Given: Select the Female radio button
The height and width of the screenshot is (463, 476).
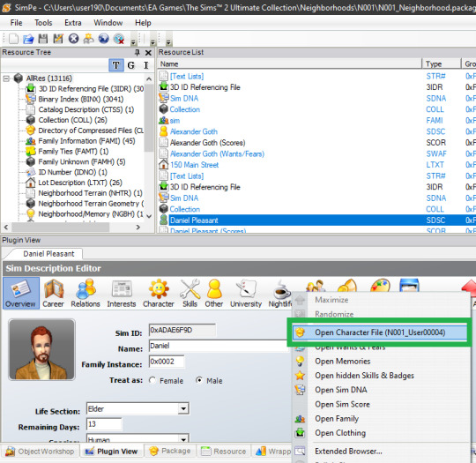Looking at the screenshot, I should (x=152, y=380).
